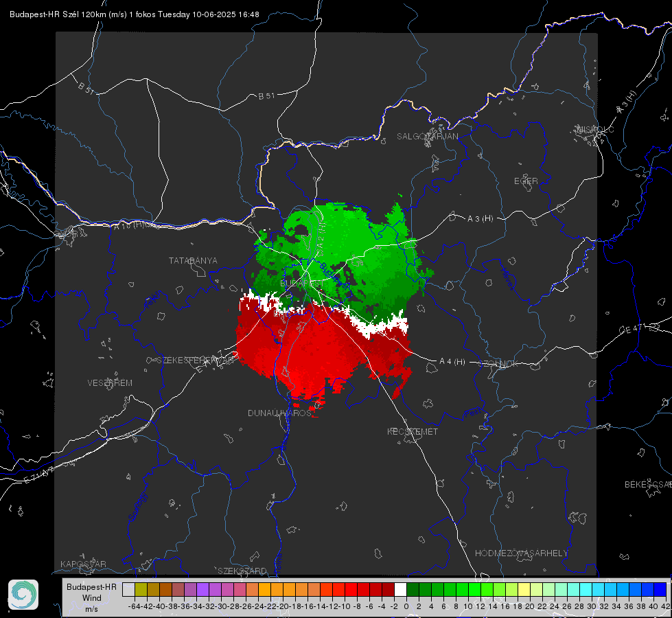Click the SZEKSZÁRD city label
The height and width of the screenshot is (618, 672).
pyautogui.click(x=242, y=571)
